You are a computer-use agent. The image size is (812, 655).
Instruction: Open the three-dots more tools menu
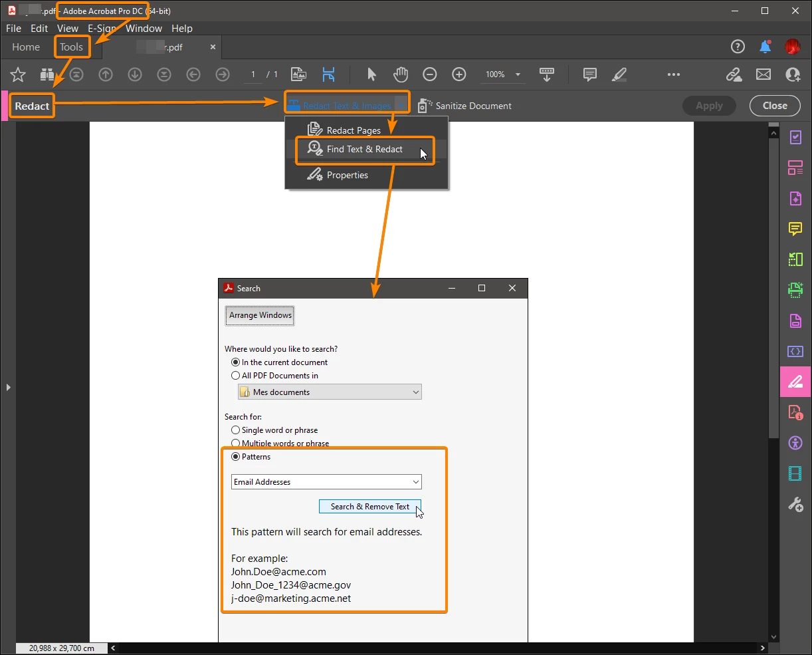(674, 74)
